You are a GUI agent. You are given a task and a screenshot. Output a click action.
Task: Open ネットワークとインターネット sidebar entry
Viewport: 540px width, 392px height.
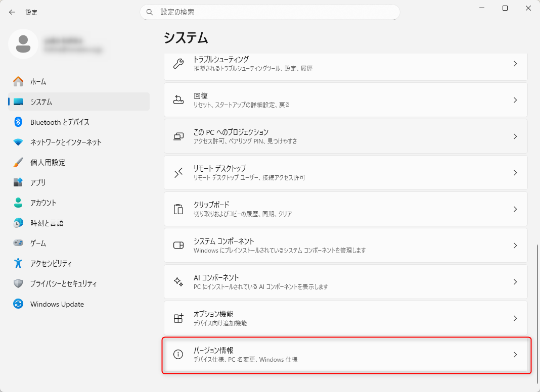[79, 142]
